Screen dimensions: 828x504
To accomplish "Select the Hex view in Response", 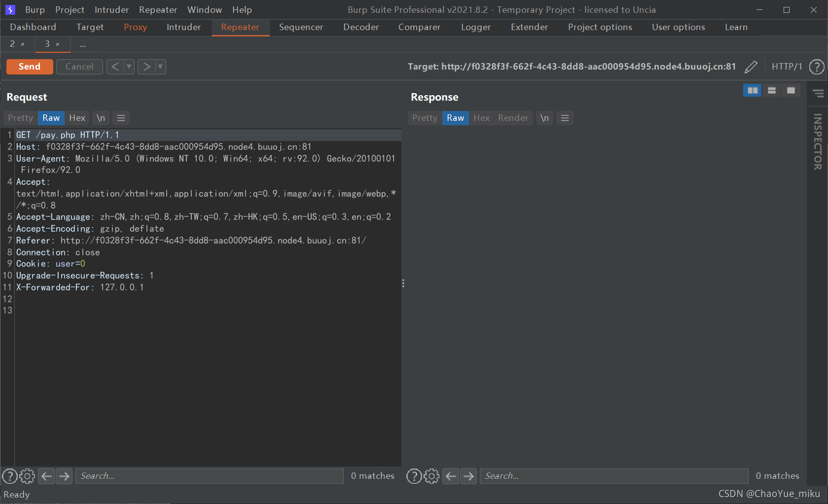I will point(482,118).
